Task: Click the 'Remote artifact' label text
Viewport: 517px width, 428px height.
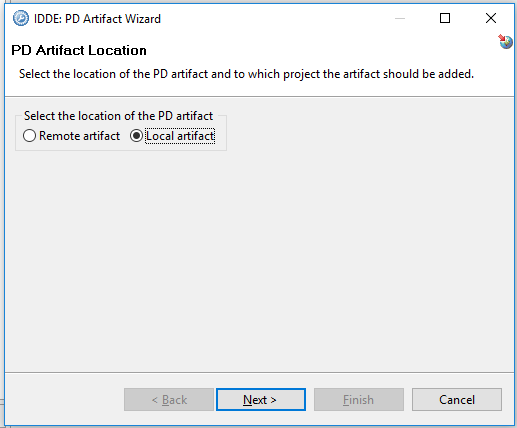Action: click(79, 136)
